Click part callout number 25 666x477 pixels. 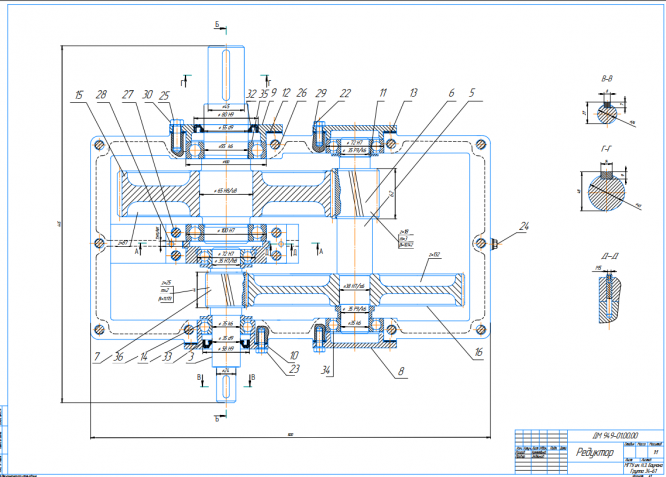click(x=164, y=96)
